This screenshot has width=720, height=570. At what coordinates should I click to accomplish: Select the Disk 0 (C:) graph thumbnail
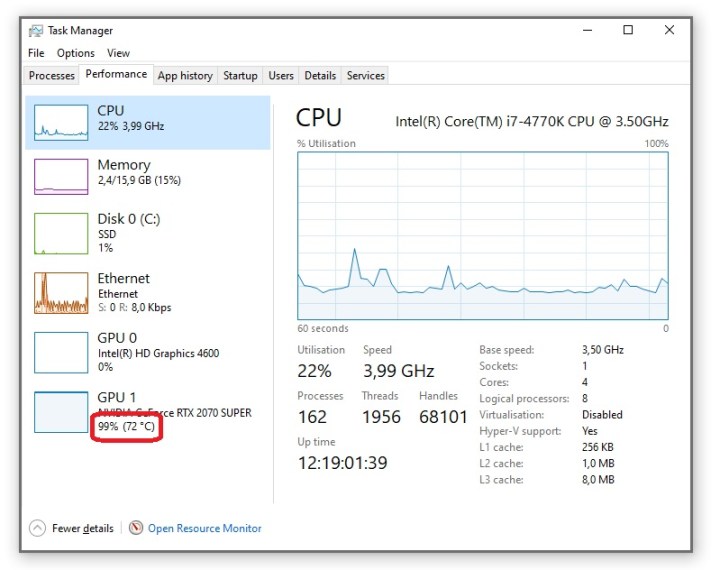point(61,234)
